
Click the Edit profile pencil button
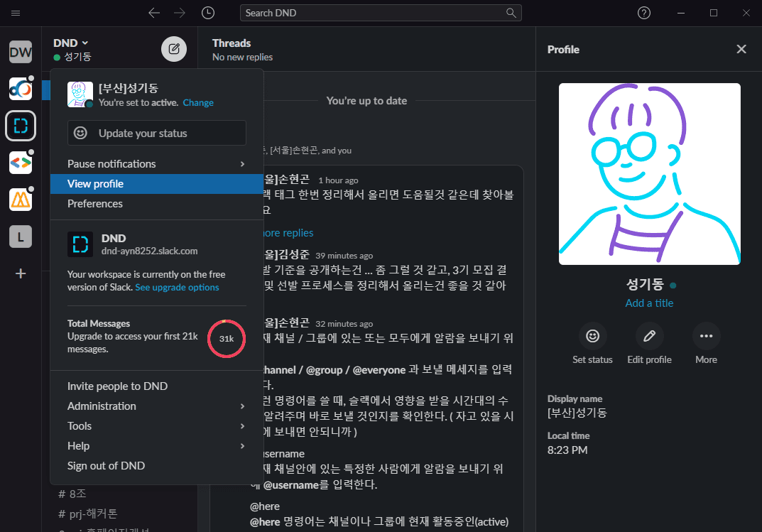(x=649, y=344)
